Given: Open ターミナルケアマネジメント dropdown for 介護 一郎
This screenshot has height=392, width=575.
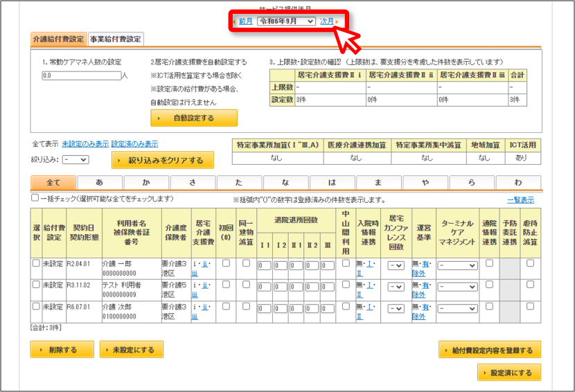Looking at the screenshot, I should 457,265.
